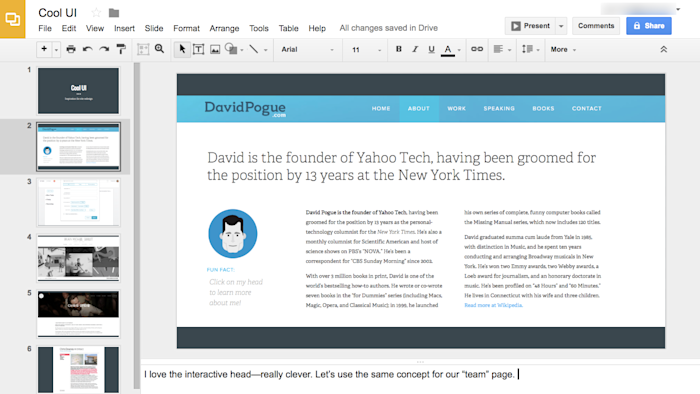Select slide 2 thumbnail in filmstrip
Screen dimensions: 700x394
[x=78, y=147]
